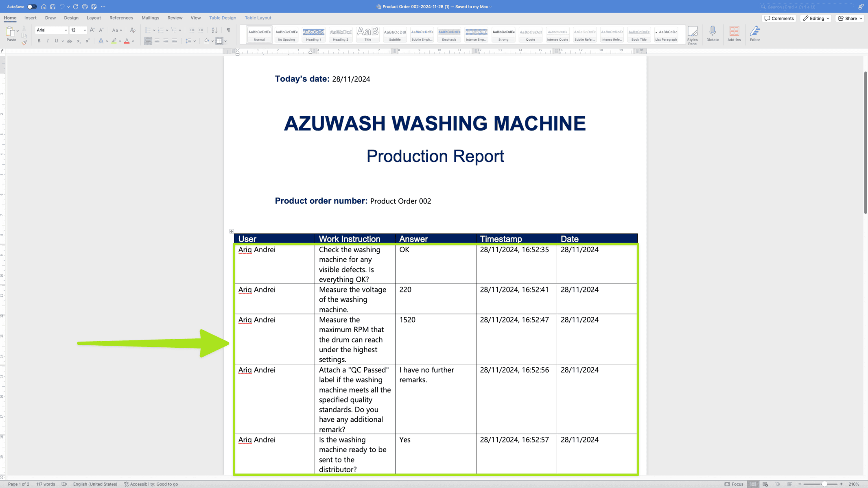Click the Format Painter brush icon
868x488 pixels.
click(x=24, y=42)
